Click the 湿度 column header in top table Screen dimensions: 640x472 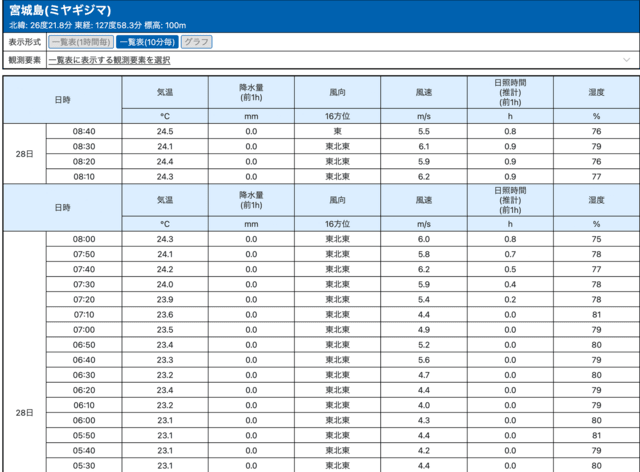tap(596, 91)
